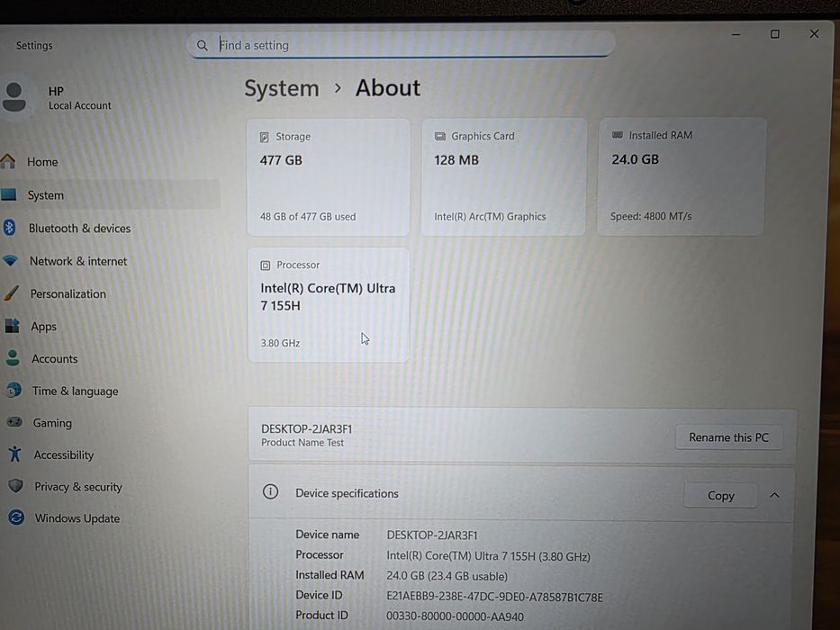840x630 pixels.
Task: Click the Accessibility figure icon
Action: point(15,454)
